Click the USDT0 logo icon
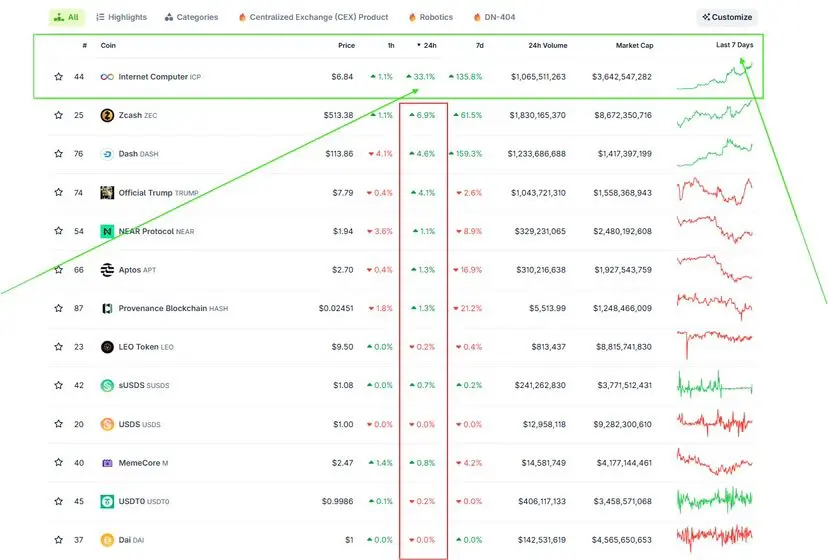 pos(107,501)
